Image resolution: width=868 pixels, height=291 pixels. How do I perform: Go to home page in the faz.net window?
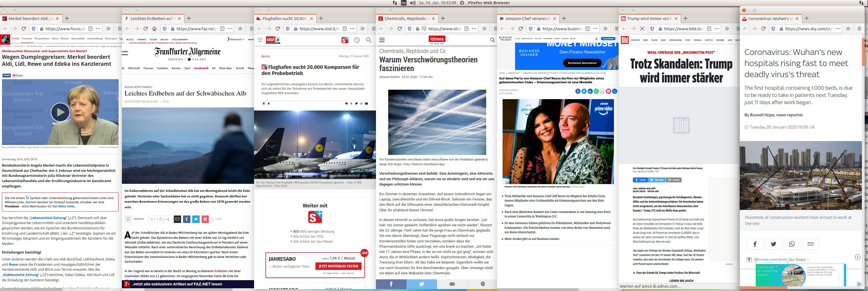point(154,29)
